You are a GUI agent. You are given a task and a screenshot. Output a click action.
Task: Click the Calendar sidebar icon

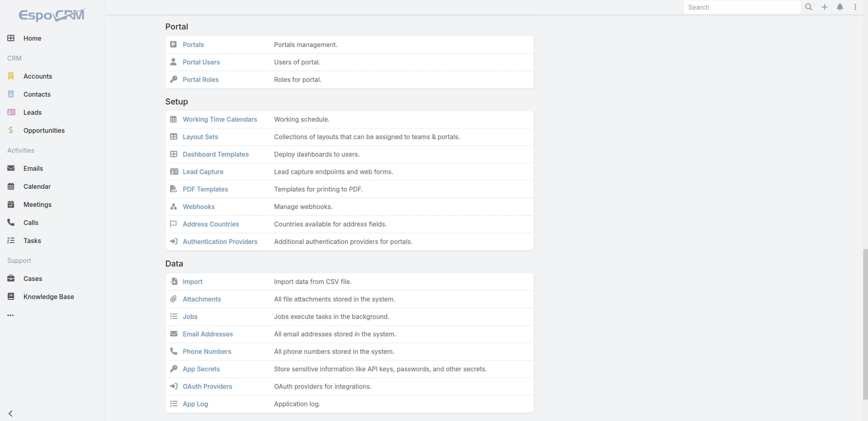click(11, 186)
